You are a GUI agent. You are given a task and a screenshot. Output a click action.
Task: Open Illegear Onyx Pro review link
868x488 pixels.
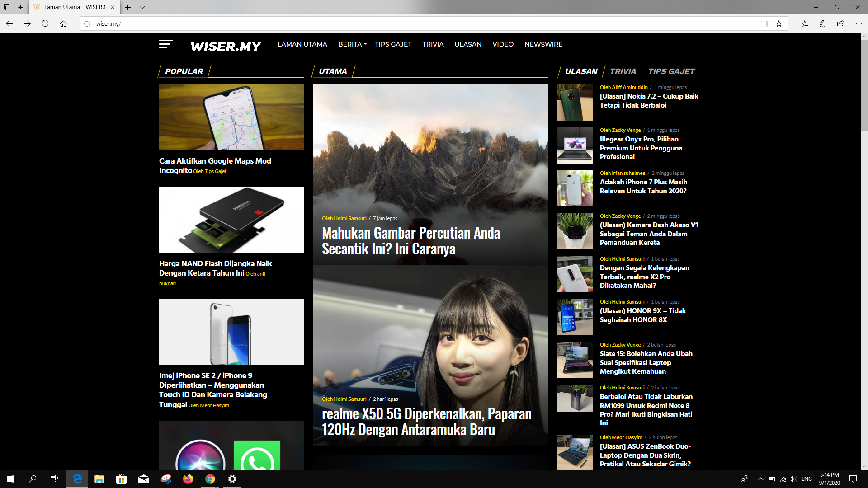641,148
